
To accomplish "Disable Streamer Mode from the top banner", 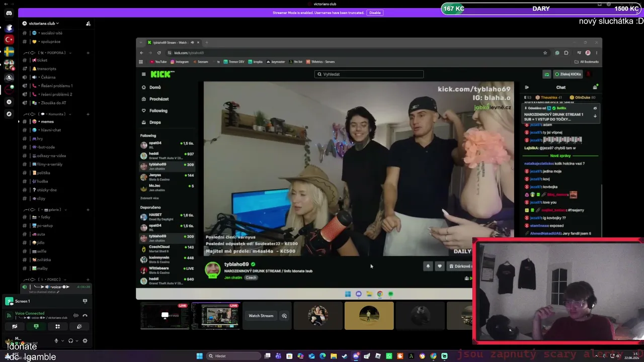I will pos(374,13).
